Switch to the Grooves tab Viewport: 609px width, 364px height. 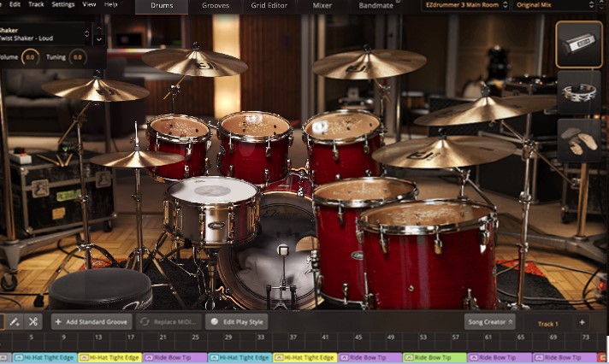216,5
